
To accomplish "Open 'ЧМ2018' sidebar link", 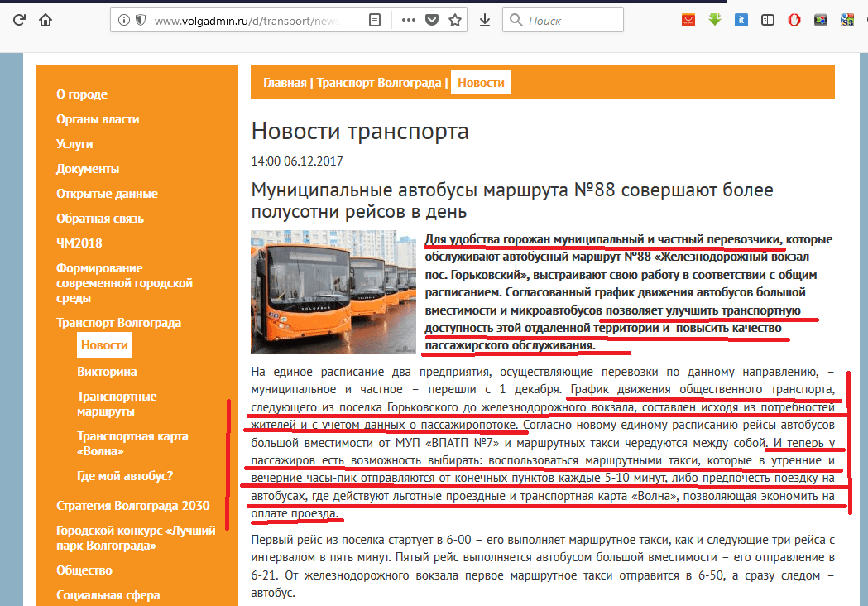I will [79, 243].
